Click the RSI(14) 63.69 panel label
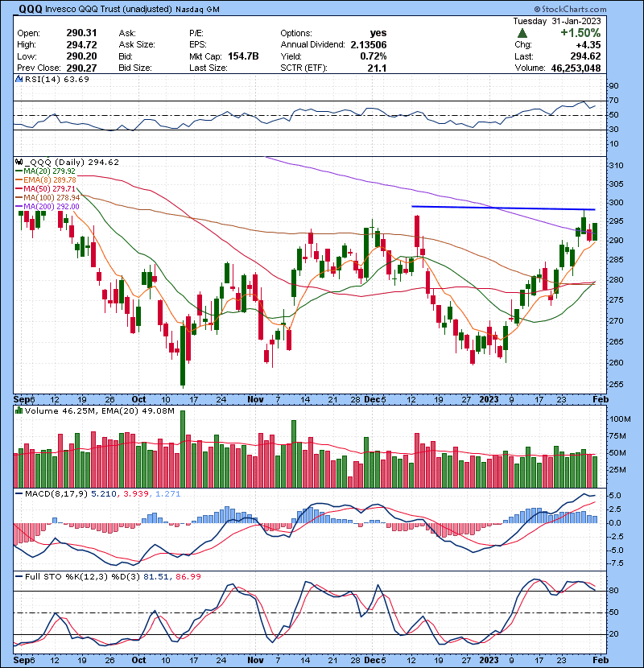This screenshot has width=644, height=668. tap(57, 79)
